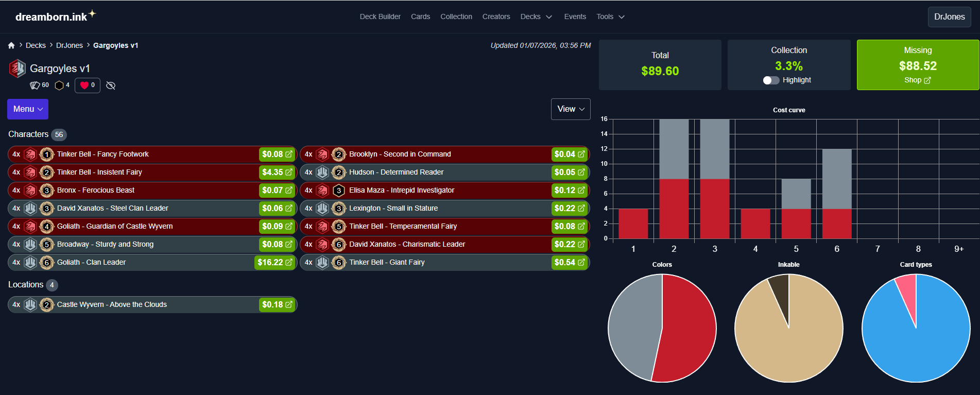Viewport: 980px width, 395px height.
Task: Click the hidden visibility eye icon
Action: (111, 85)
